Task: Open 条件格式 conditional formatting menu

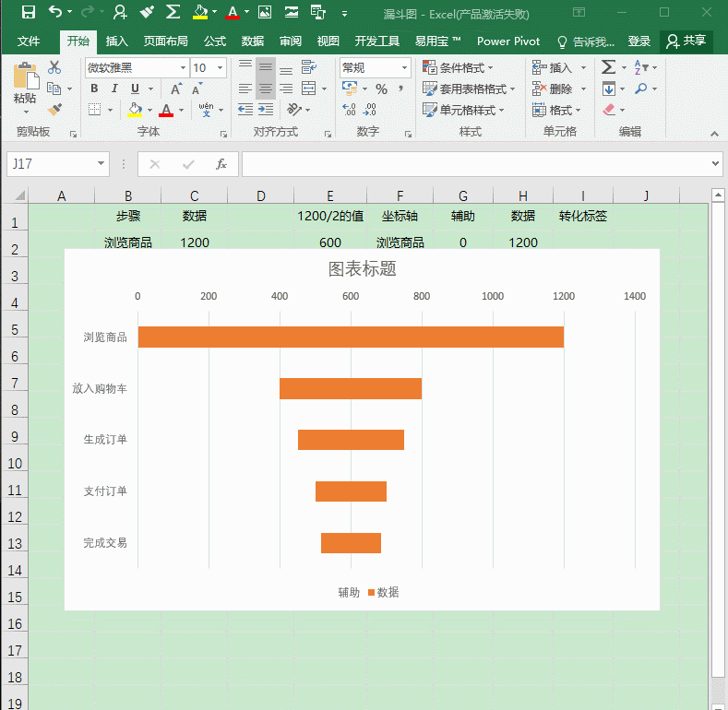Action: pyautogui.click(x=458, y=67)
